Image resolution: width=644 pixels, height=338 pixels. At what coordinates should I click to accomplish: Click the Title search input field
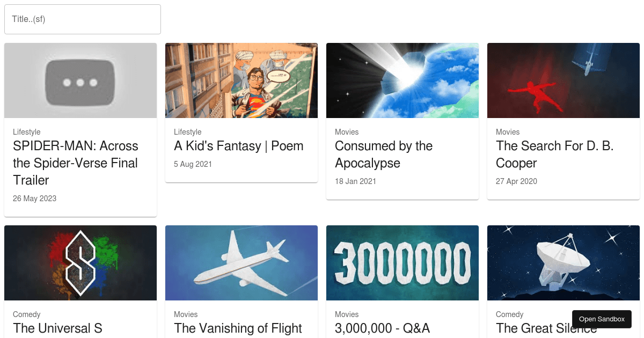point(83,19)
